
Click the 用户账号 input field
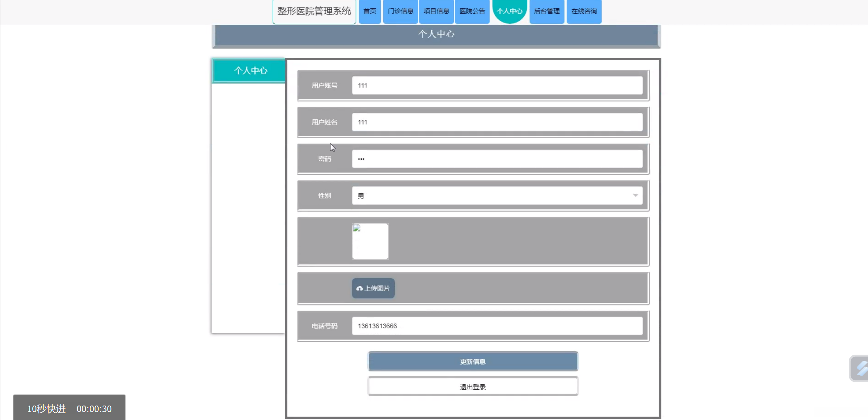click(x=497, y=85)
